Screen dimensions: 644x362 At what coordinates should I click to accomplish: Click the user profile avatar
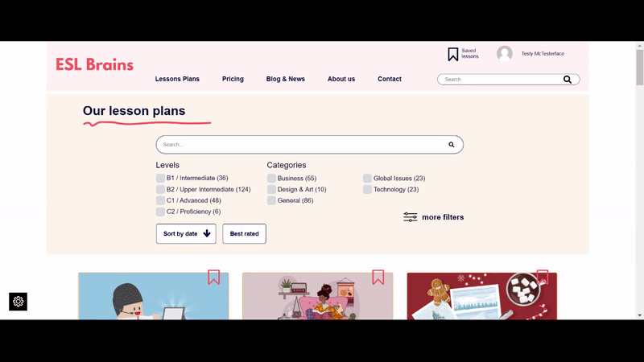click(x=505, y=54)
